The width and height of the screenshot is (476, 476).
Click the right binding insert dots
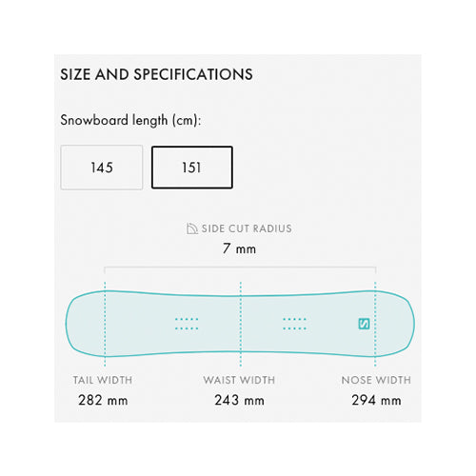pyautogui.click(x=294, y=324)
